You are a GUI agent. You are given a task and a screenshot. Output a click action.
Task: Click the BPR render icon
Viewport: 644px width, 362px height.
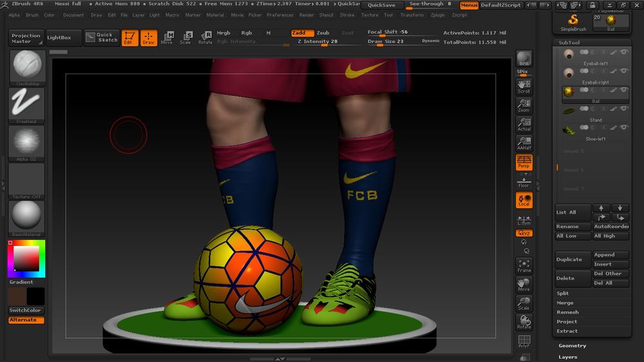(524, 58)
